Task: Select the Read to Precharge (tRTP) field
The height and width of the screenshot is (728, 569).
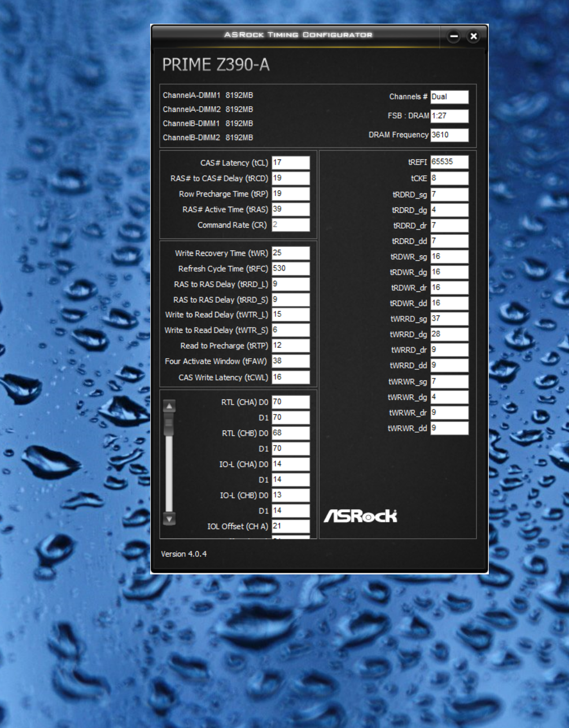Action: 291,346
